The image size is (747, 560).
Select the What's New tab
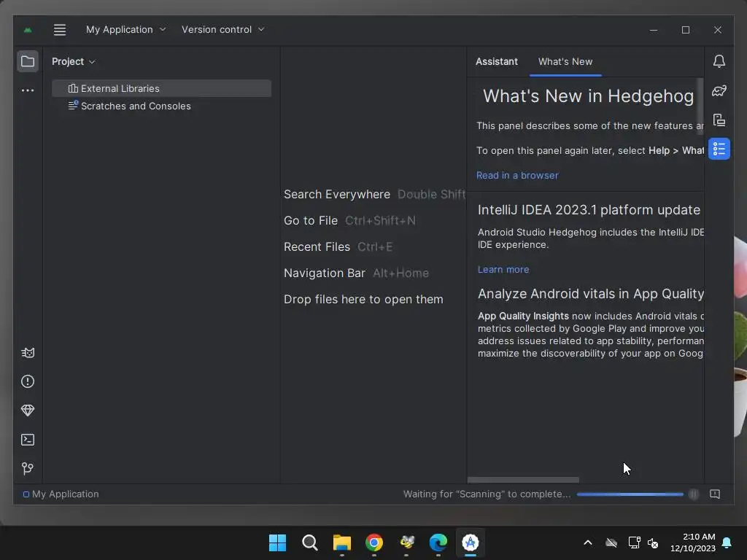[x=565, y=62]
